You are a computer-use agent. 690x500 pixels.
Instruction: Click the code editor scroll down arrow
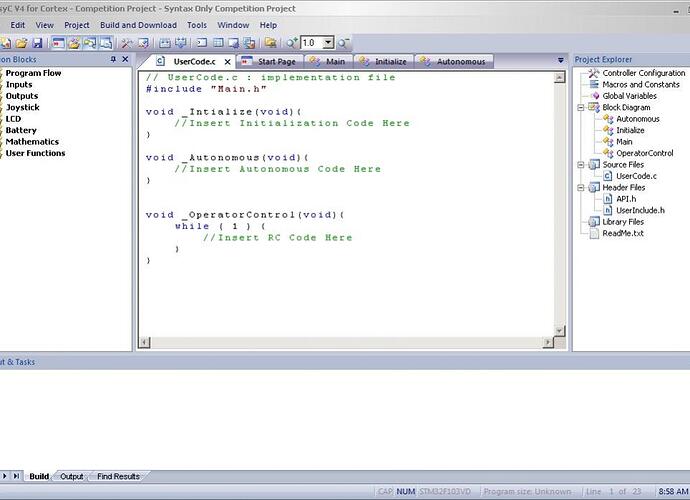click(559, 331)
